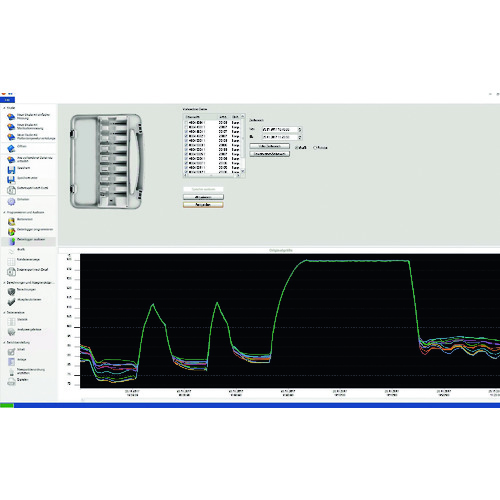Toggle the checkbox beside the Zeitbereich button

point(297,147)
